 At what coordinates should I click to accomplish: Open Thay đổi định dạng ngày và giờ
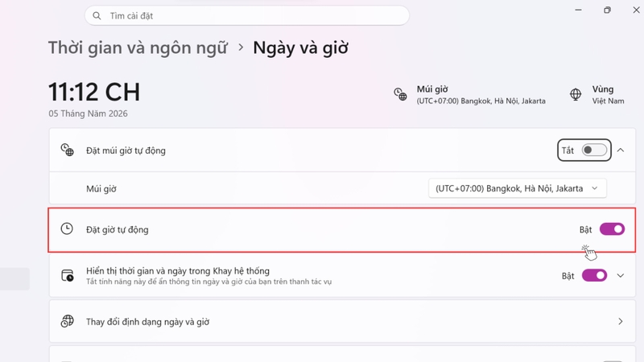pyautogui.click(x=342, y=321)
